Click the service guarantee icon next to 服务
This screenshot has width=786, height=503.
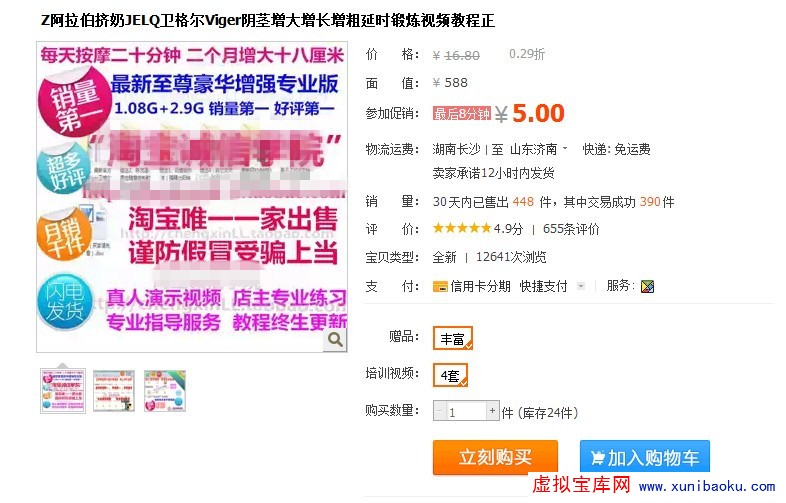coord(647,286)
